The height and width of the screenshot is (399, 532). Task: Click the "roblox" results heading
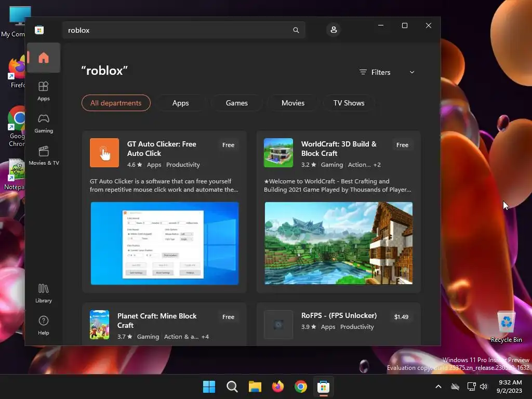(x=104, y=71)
